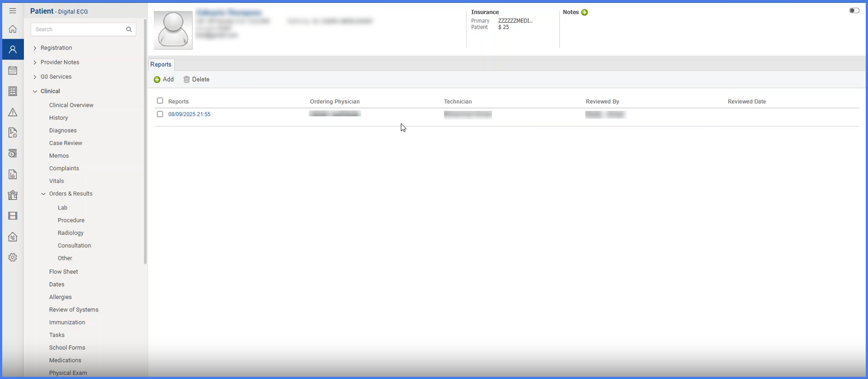Click the search magnifier icon
868x379 pixels.
pos(129,29)
